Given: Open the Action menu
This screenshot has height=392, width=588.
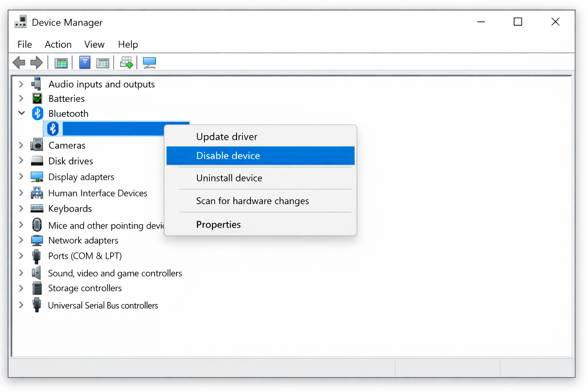Looking at the screenshot, I should pyautogui.click(x=58, y=44).
